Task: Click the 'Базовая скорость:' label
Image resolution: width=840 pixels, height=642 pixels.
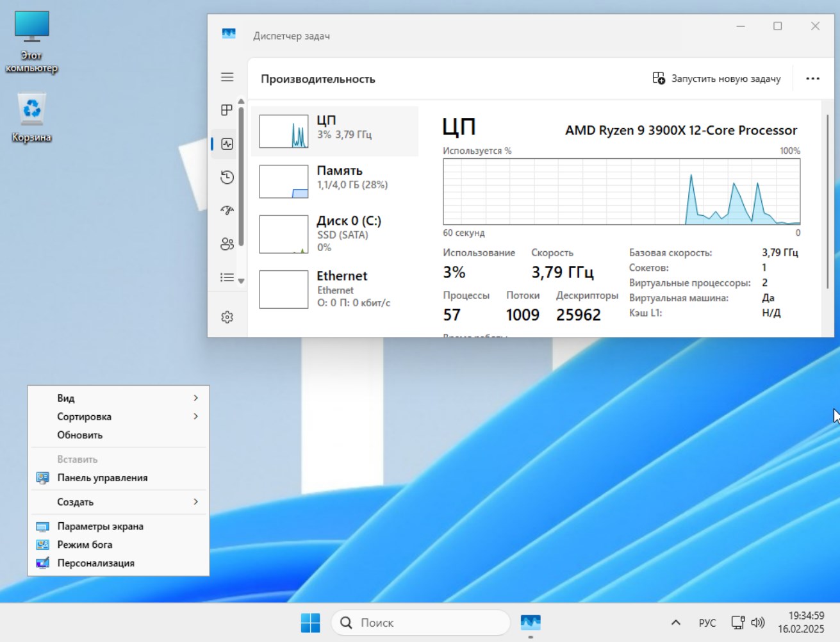Action: [670, 252]
